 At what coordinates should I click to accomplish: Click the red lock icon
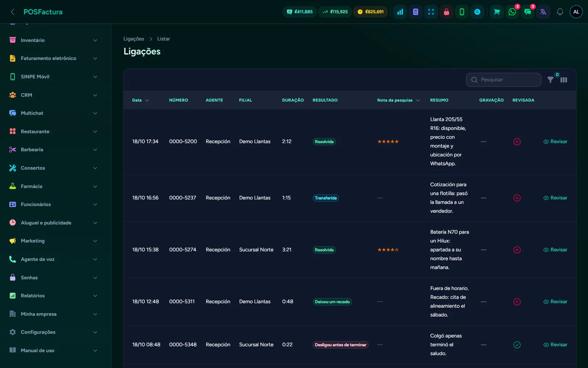[x=447, y=12]
